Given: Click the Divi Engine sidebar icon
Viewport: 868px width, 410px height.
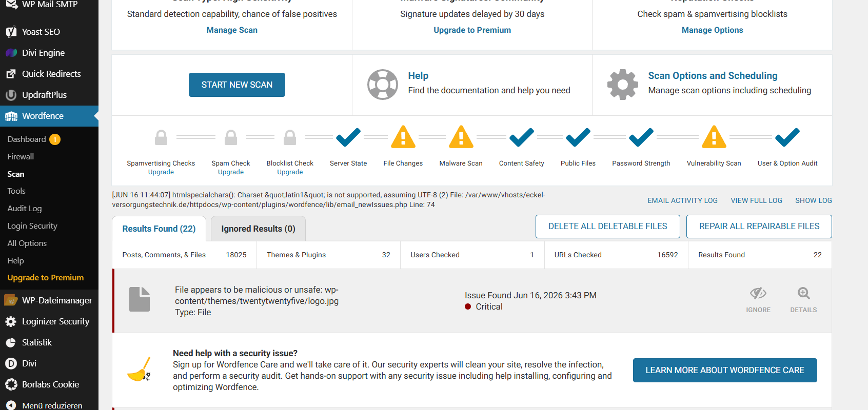Looking at the screenshot, I should click(11, 53).
